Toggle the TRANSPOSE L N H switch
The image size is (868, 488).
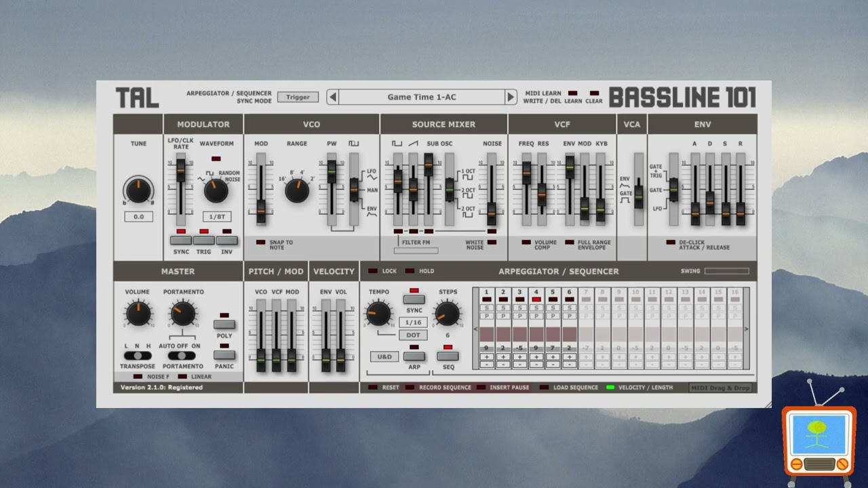(x=138, y=355)
